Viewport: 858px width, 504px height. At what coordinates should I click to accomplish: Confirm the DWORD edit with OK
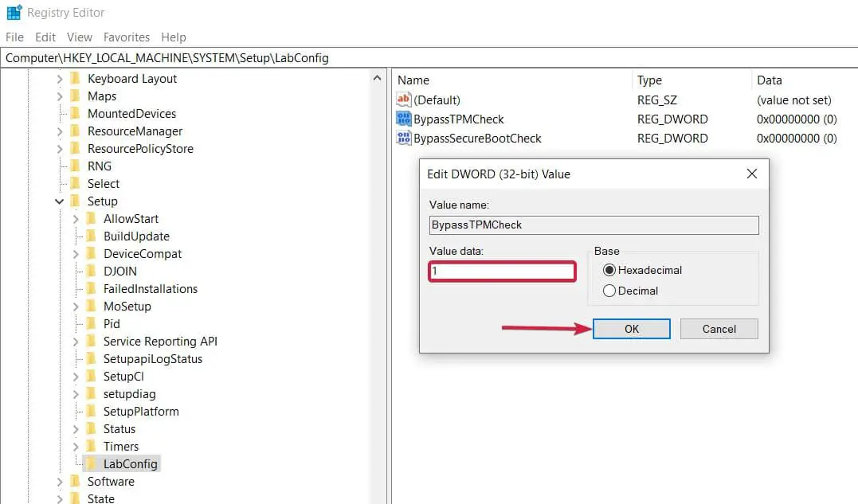(x=632, y=329)
